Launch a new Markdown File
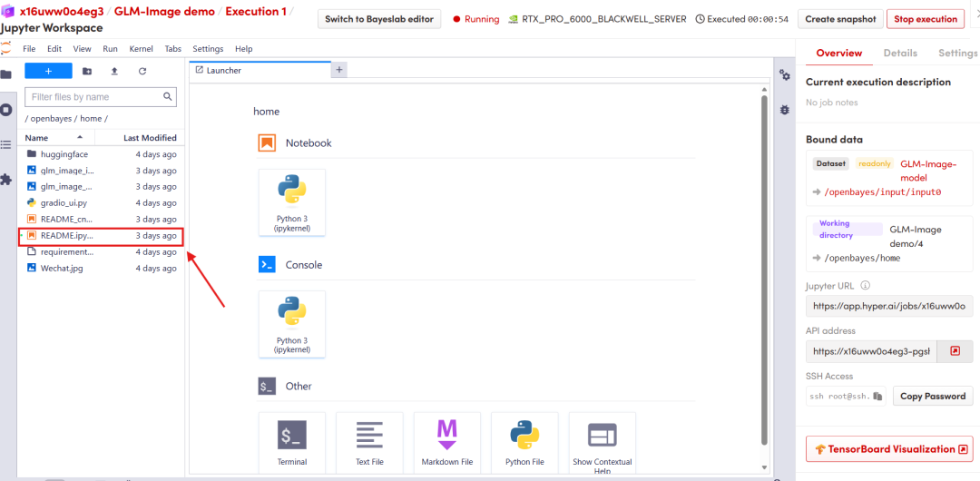 click(446, 443)
